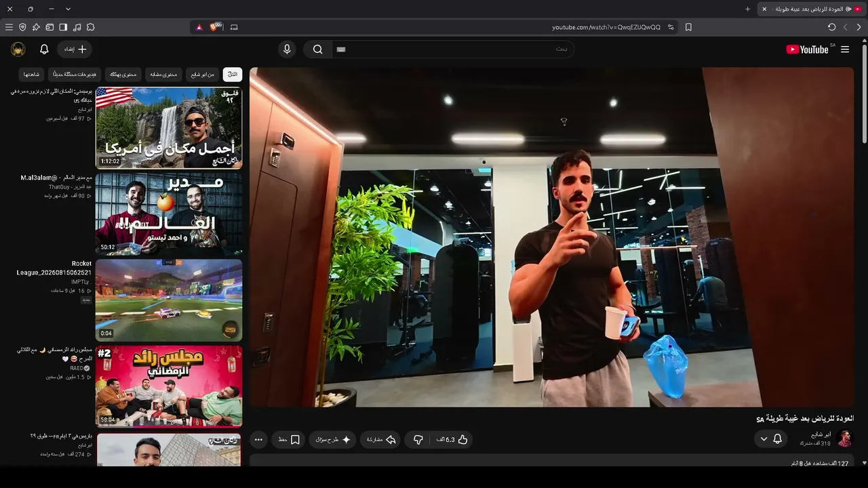
Task: Open the 'باريس في ٣ أيام' video title
Action: tap(61, 436)
